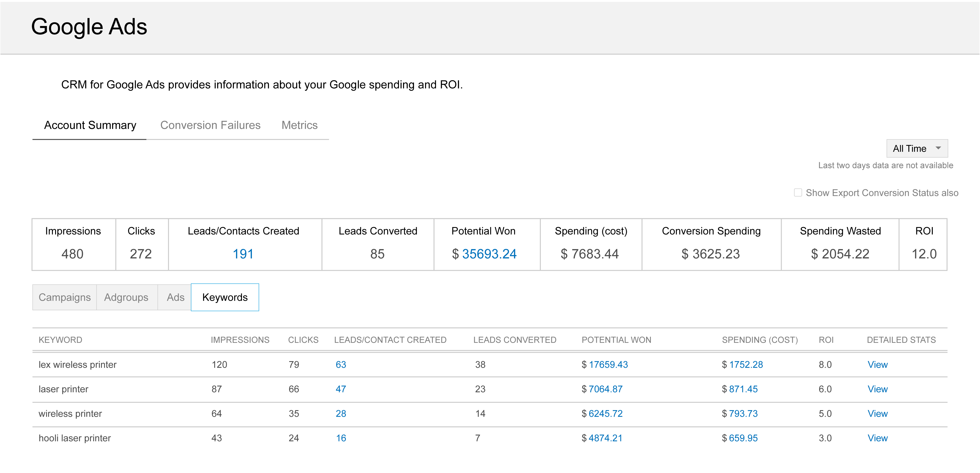Click impressions 120 for lex wireless printer
Screen dimensions: 980x473
coord(219,365)
